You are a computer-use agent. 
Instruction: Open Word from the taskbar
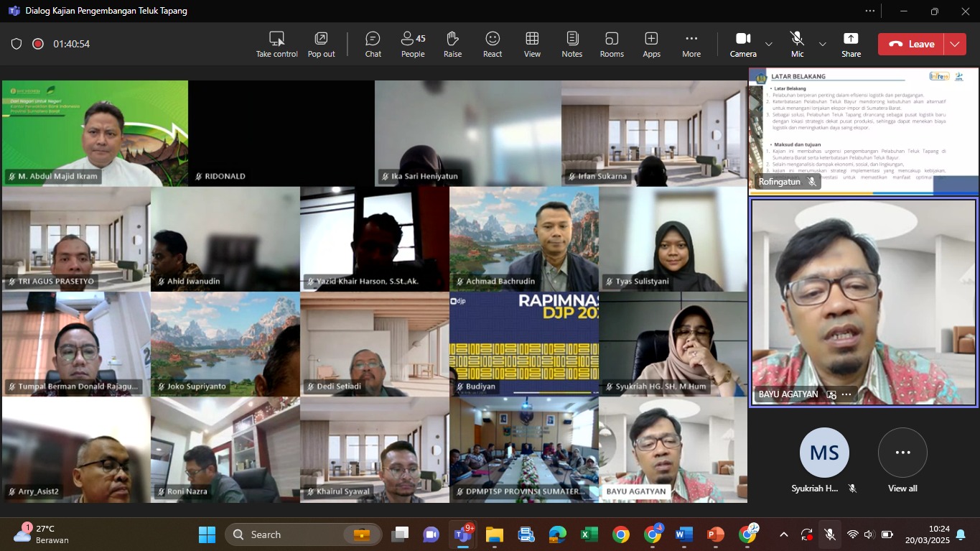683,534
